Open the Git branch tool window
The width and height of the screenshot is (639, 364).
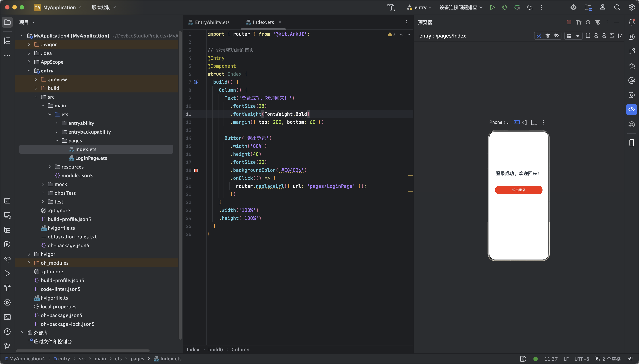pos(7,346)
